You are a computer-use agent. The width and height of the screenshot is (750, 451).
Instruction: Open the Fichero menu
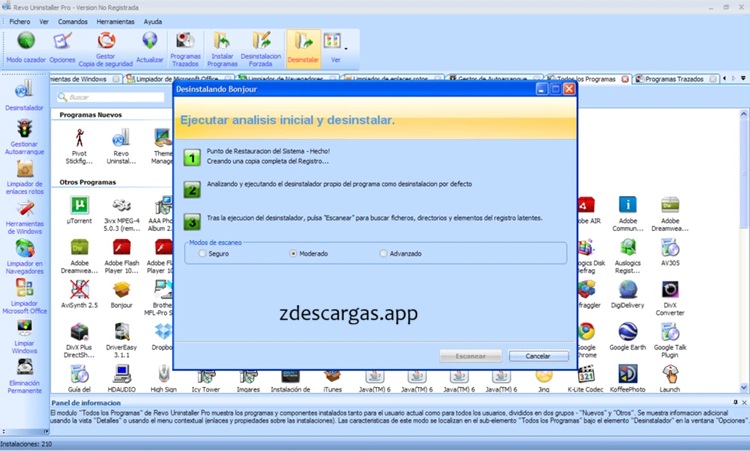click(20, 22)
